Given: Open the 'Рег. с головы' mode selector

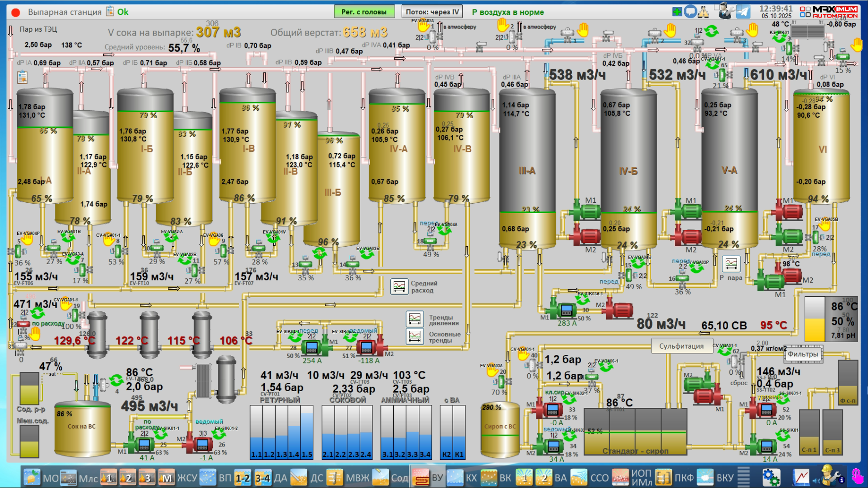Looking at the screenshot, I should click(364, 12).
